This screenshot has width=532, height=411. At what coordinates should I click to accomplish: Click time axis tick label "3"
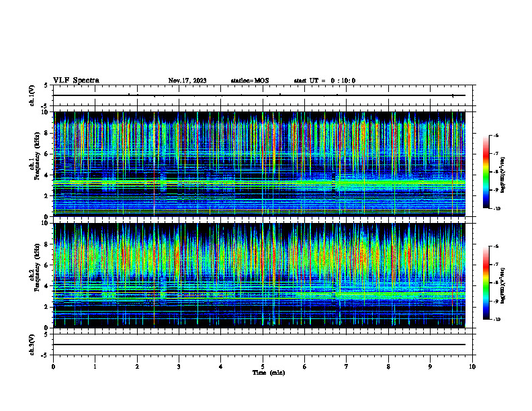coord(179,367)
